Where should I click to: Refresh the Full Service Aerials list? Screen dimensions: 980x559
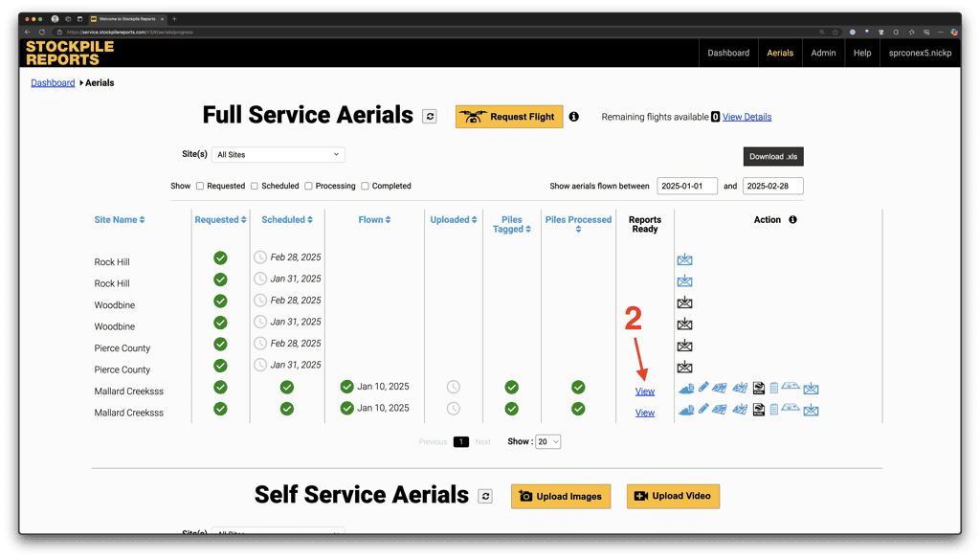point(430,116)
